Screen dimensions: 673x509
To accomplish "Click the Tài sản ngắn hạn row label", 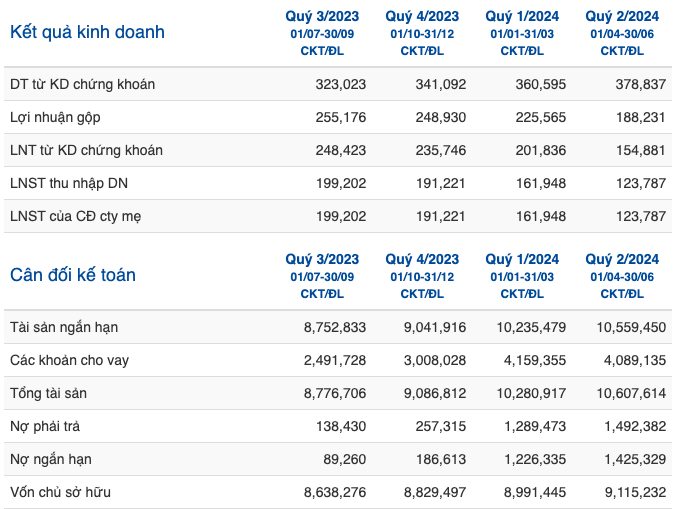I will [x=64, y=327].
